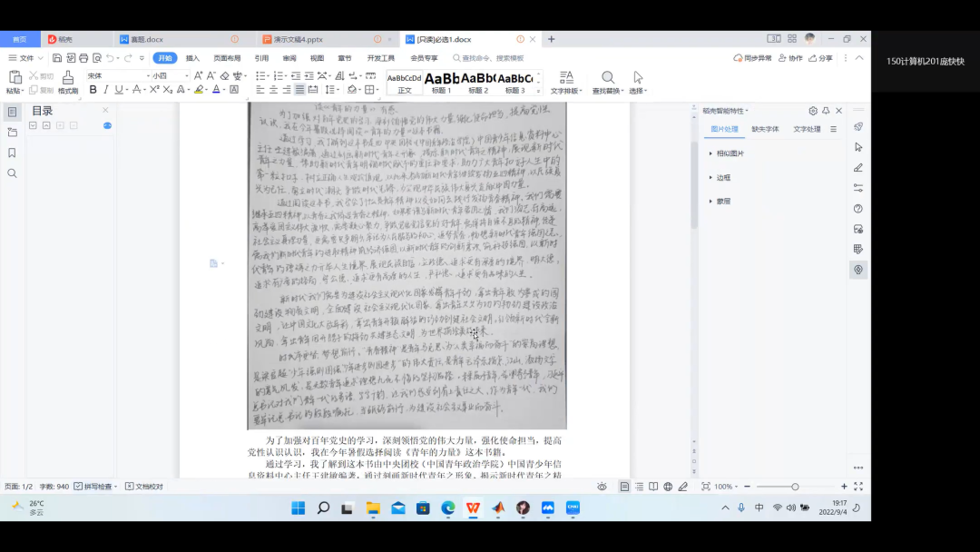This screenshot has height=552, width=980.
Task: Toggle character border (boxed A) formatting
Action: click(234, 90)
